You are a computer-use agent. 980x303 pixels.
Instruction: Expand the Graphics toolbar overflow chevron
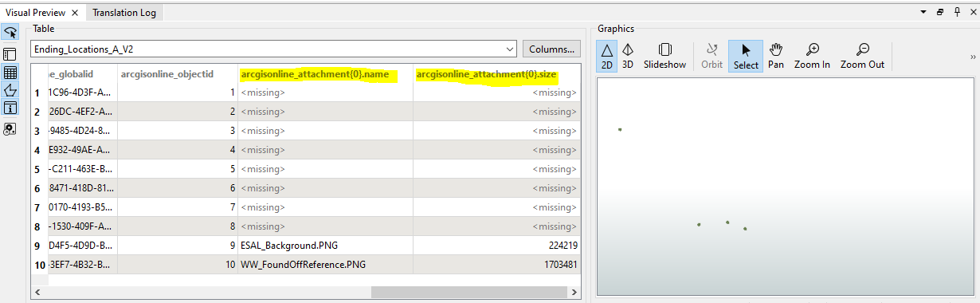[x=973, y=57]
